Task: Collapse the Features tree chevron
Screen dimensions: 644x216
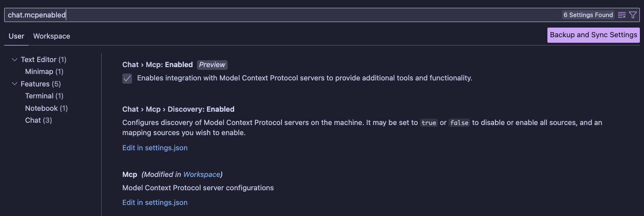Action: [x=15, y=84]
